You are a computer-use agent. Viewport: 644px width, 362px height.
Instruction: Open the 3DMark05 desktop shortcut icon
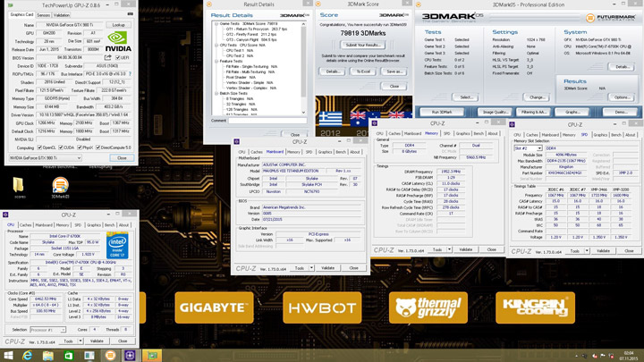(59, 186)
